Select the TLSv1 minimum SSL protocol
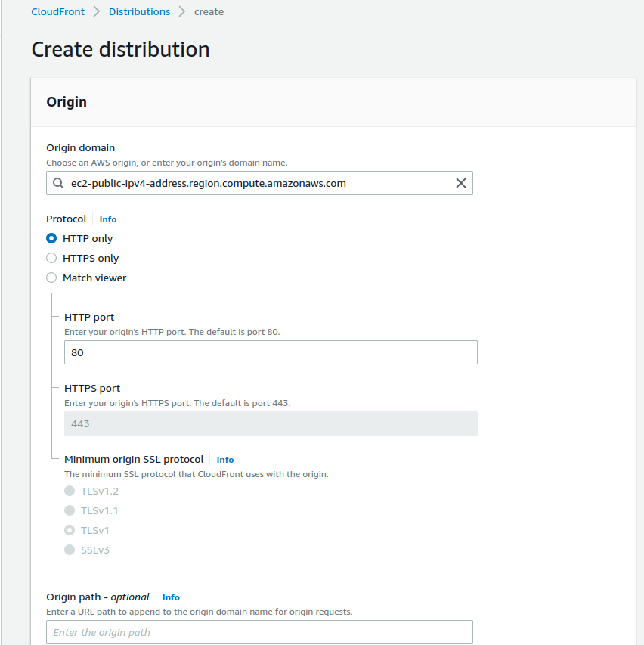Screen dimensions: 644x645 click(x=70, y=530)
